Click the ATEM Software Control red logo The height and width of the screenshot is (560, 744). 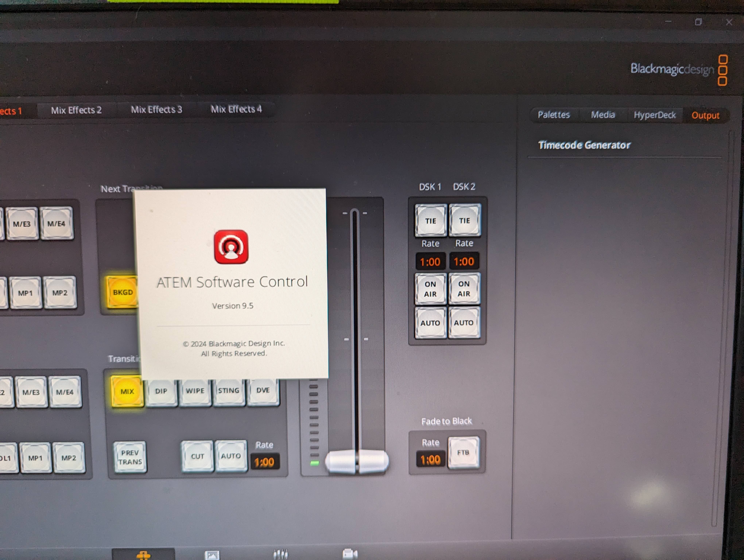tap(231, 247)
